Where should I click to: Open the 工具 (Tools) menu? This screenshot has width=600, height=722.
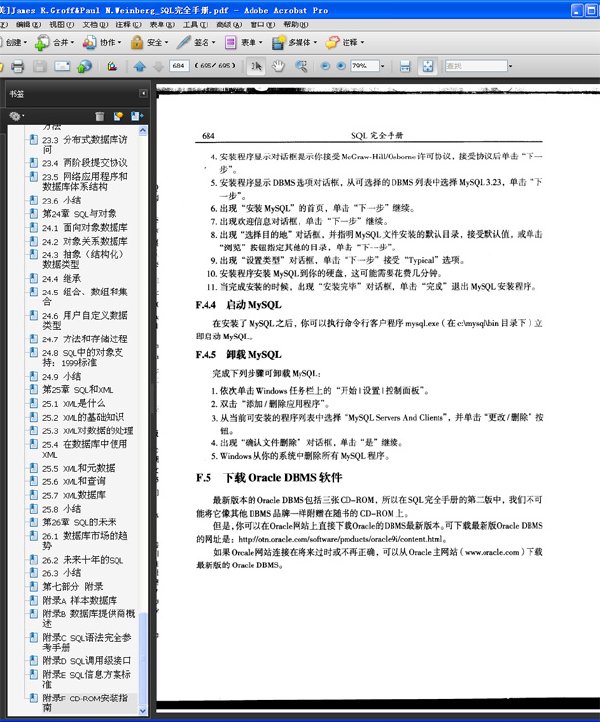click(x=195, y=24)
